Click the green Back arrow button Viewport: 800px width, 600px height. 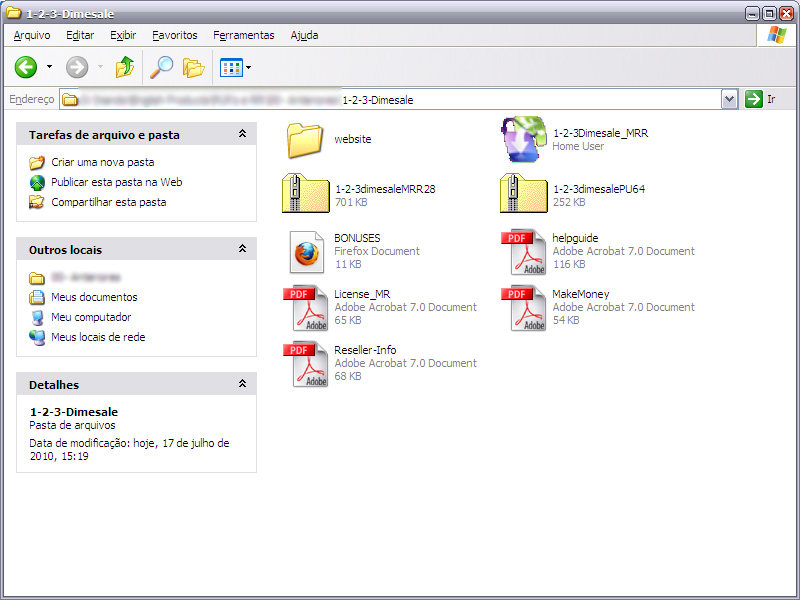click(x=26, y=67)
